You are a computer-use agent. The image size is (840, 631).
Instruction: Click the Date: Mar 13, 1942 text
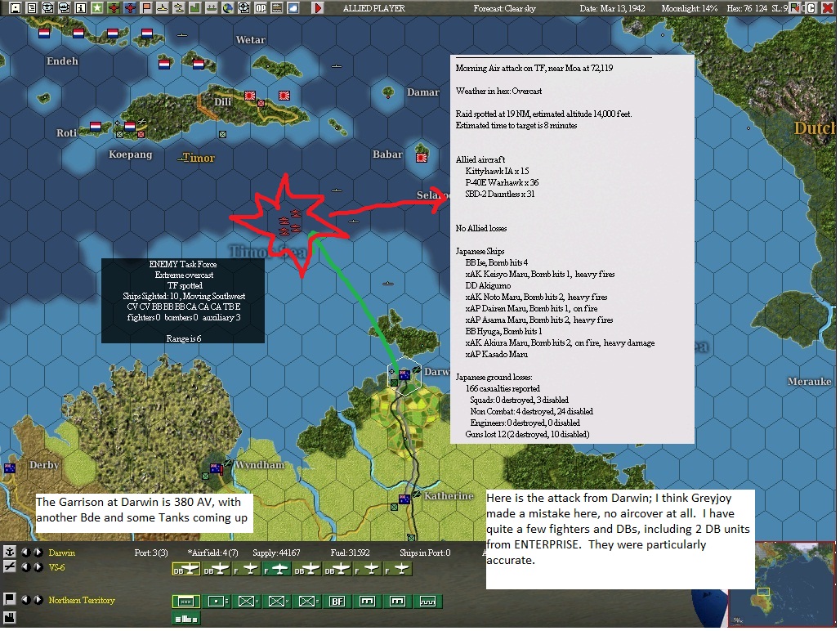pos(612,8)
